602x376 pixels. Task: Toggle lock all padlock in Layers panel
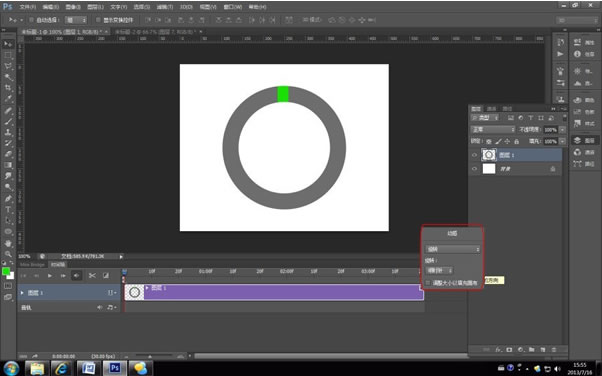pyautogui.click(x=517, y=142)
